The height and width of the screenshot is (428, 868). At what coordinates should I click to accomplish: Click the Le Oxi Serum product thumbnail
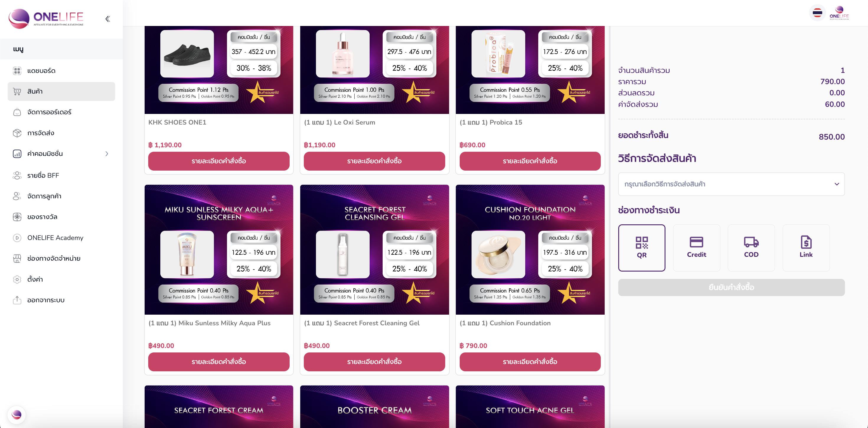click(342, 54)
